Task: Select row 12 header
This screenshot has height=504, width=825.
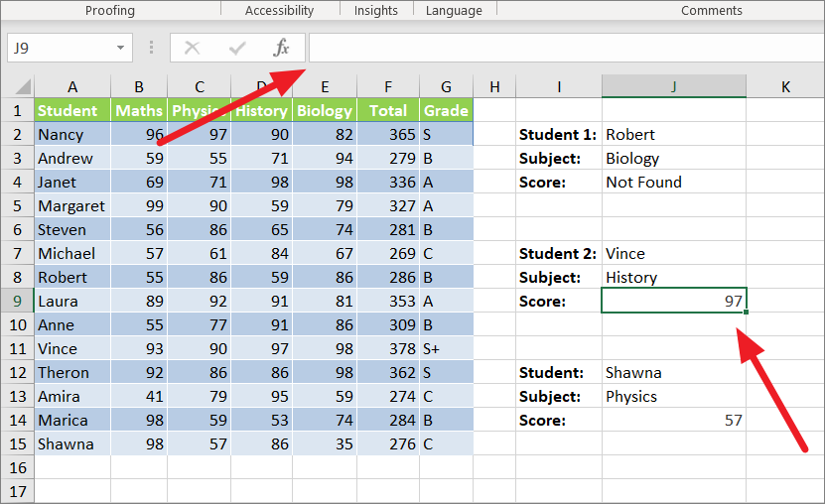Action: pyautogui.click(x=18, y=373)
